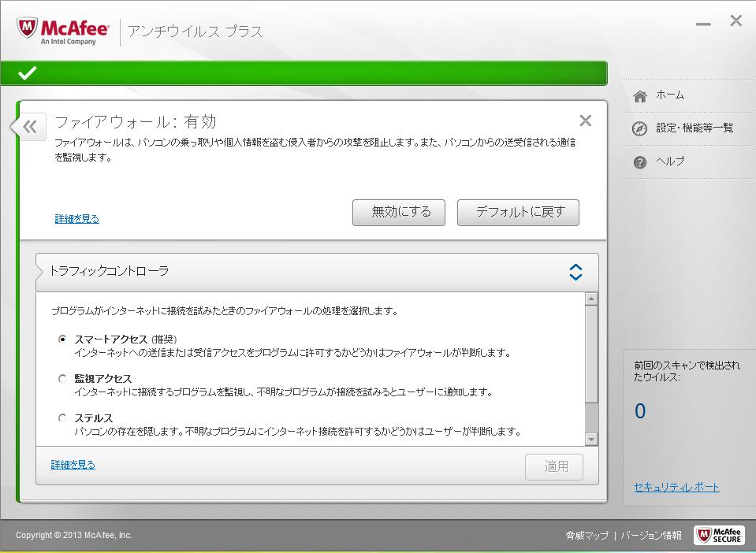Screen dimensions: 756x553
Task: Select the スマートアクセス (推奨) radio option
Action: [x=62, y=339]
